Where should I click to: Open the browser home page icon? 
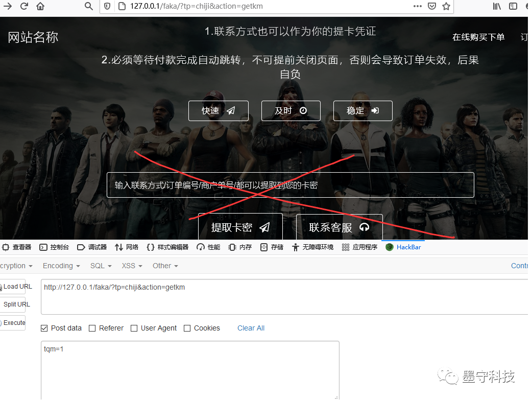40,6
